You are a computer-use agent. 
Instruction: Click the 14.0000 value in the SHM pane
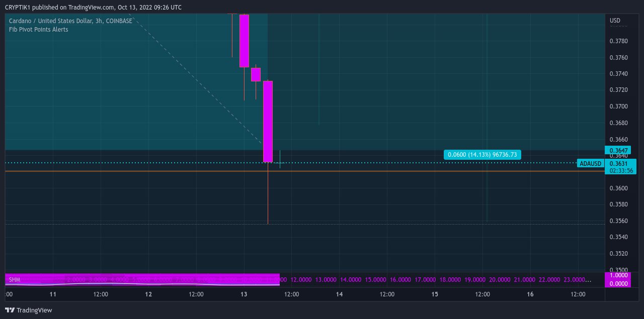tap(351, 279)
